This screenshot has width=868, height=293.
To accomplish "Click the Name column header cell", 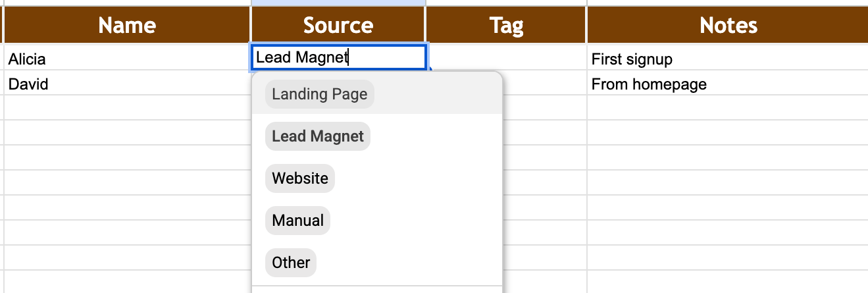I will click(x=127, y=26).
